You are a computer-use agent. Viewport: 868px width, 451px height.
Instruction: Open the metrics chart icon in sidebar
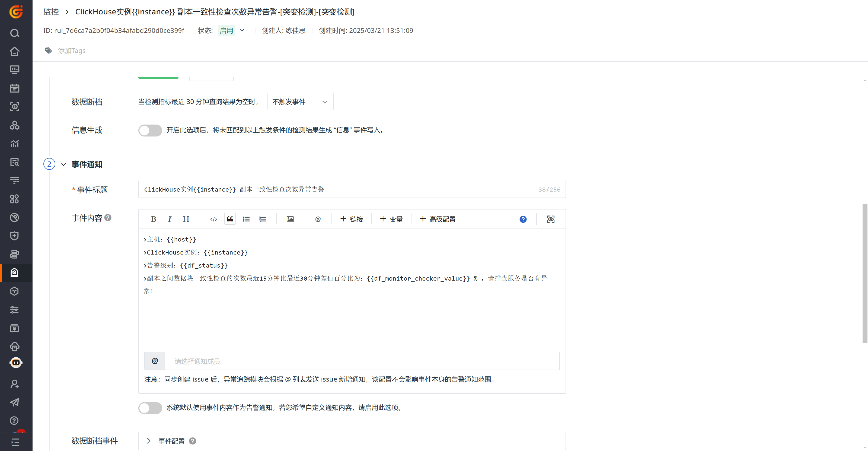14,144
